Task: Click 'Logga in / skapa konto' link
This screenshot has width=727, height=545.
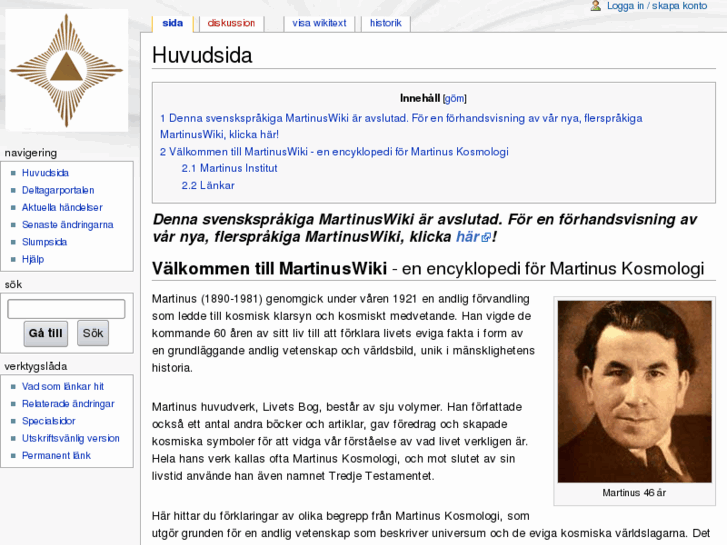Action: coord(657,6)
